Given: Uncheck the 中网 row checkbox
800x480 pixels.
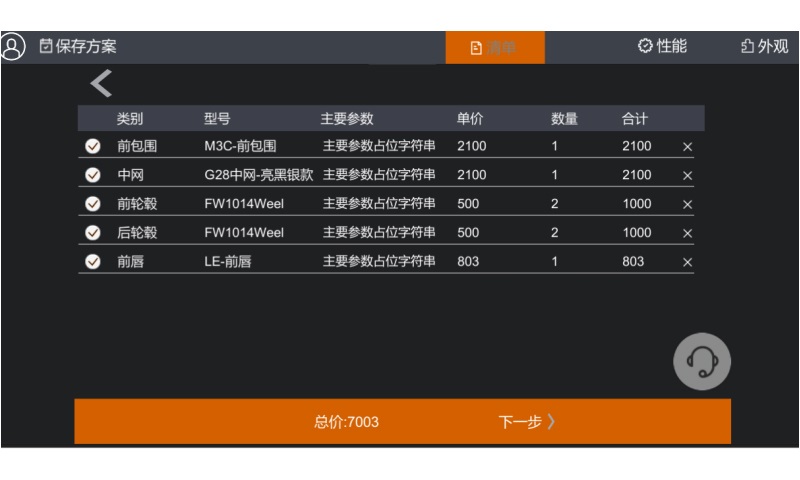Looking at the screenshot, I should [x=93, y=175].
